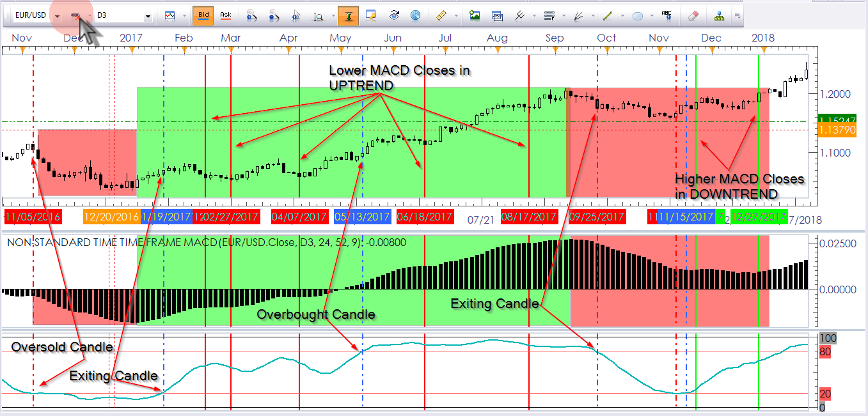The height and width of the screenshot is (416, 868).
Task: Click the zoom out magnifier icon
Action: coord(274,15)
